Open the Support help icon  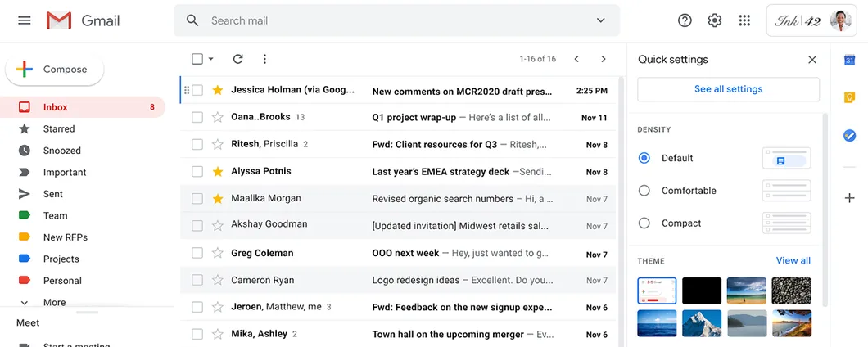click(685, 21)
